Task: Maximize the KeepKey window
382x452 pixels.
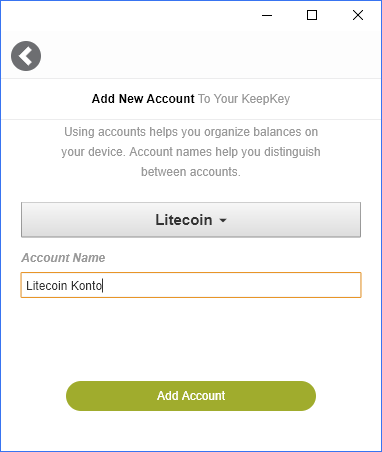Action: tap(312, 15)
